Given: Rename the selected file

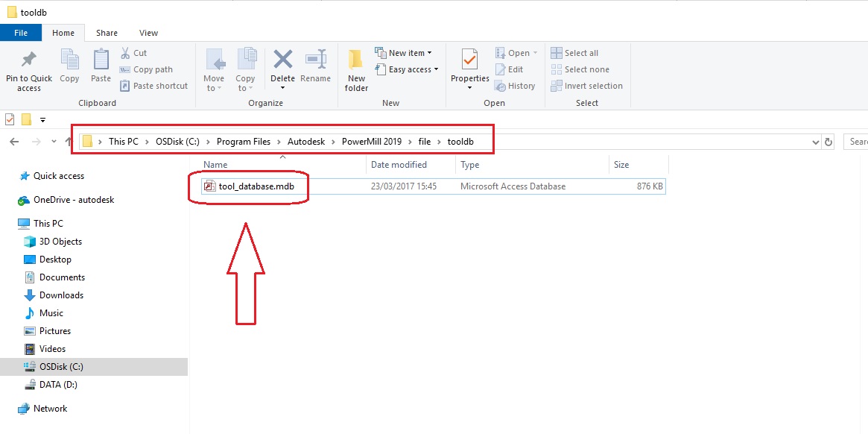Looking at the screenshot, I should [315, 66].
